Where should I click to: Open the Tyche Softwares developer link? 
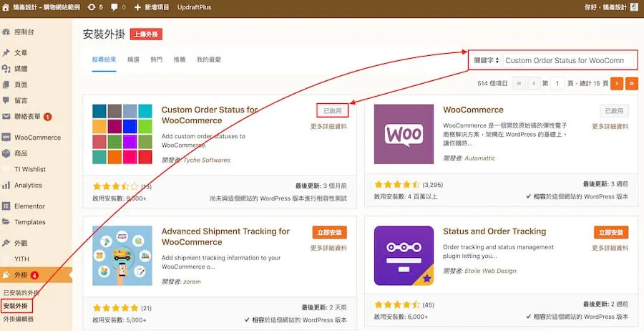click(x=207, y=160)
